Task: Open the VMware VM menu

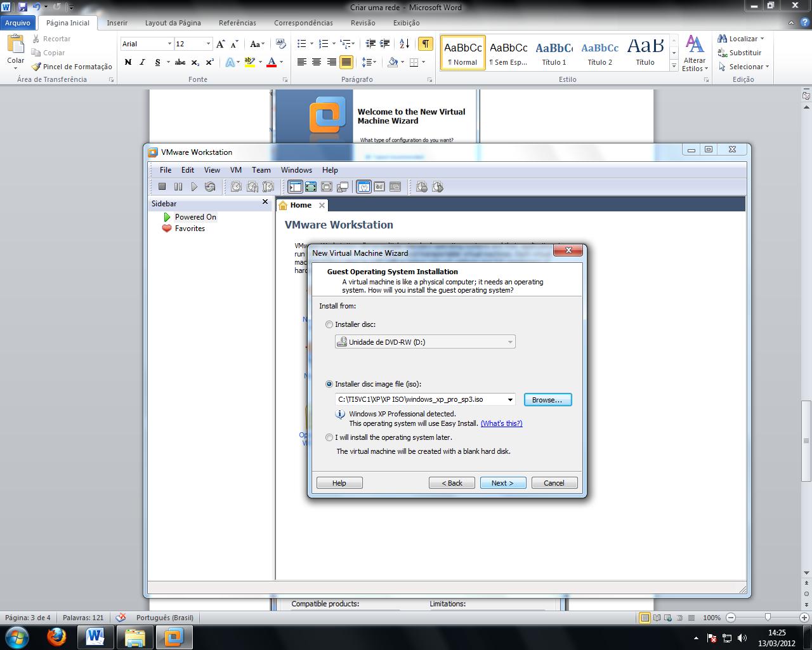Action: coord(236,170)
